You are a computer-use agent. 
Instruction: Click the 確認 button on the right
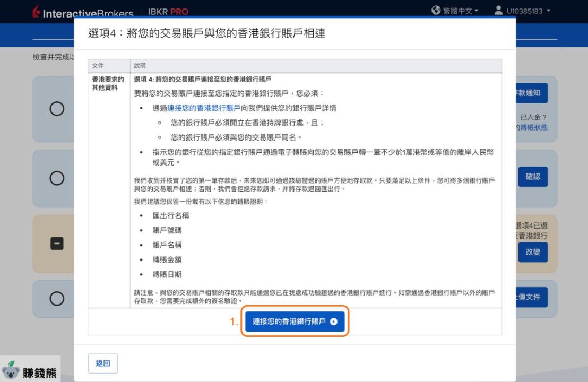click(x=532, y=177)
